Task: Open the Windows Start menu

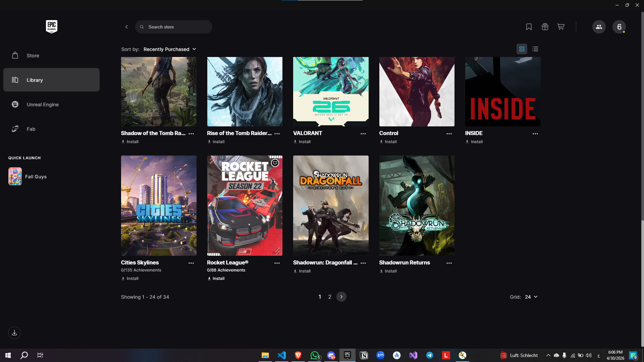Action: (8, 355)
